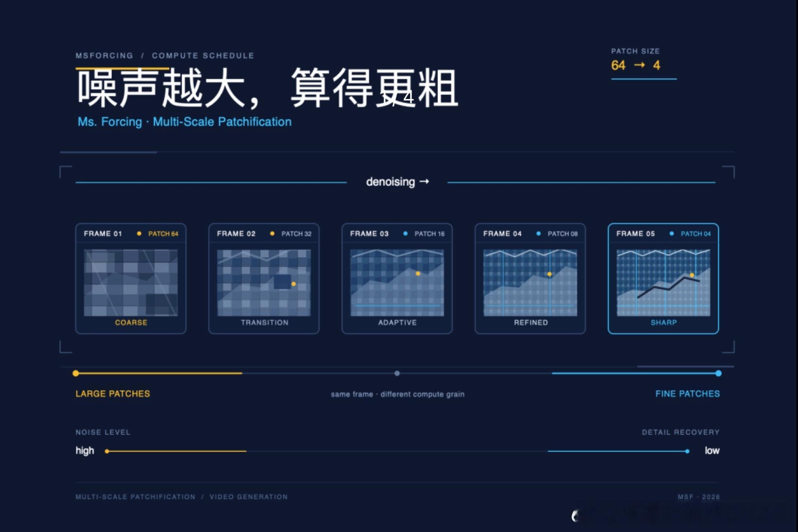
Task: Click the 'PATCH 32' label
Action: [x=296, y=234]
